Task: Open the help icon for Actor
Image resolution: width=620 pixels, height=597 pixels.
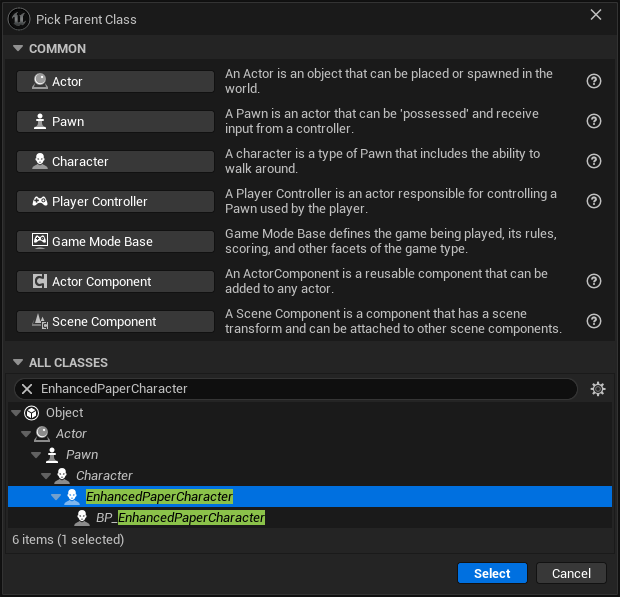Action: (x=594, y=81)
